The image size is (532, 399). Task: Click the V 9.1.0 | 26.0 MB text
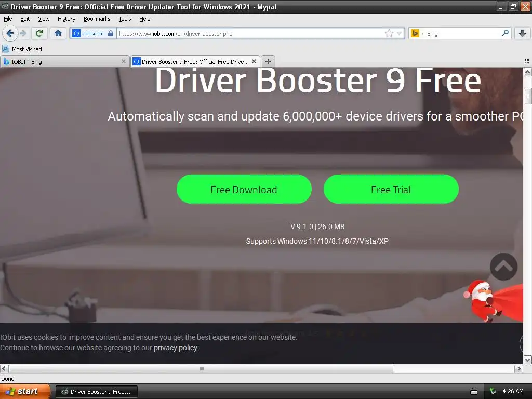[317, 227]
